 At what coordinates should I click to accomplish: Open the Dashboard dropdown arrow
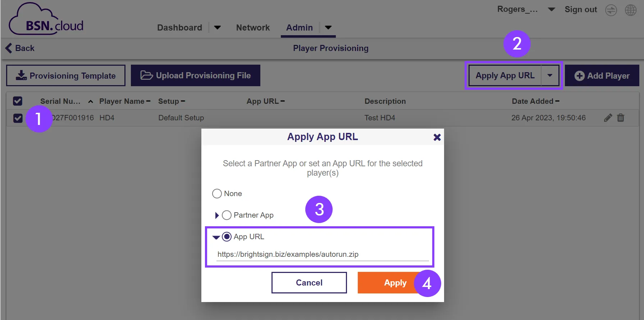217,28
